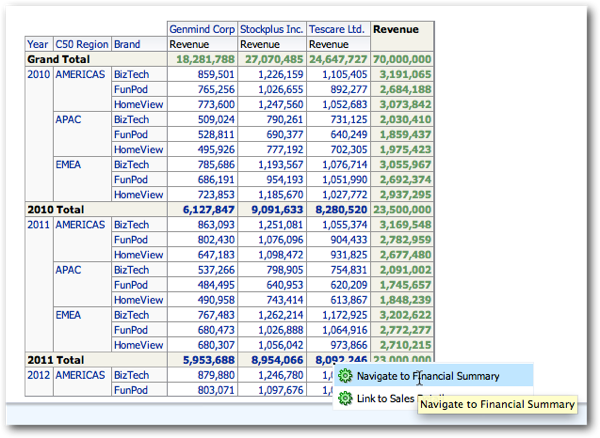Click 2010 Total Stockplus value 9,091,633

pyautogui.click(x=277, y=210)
